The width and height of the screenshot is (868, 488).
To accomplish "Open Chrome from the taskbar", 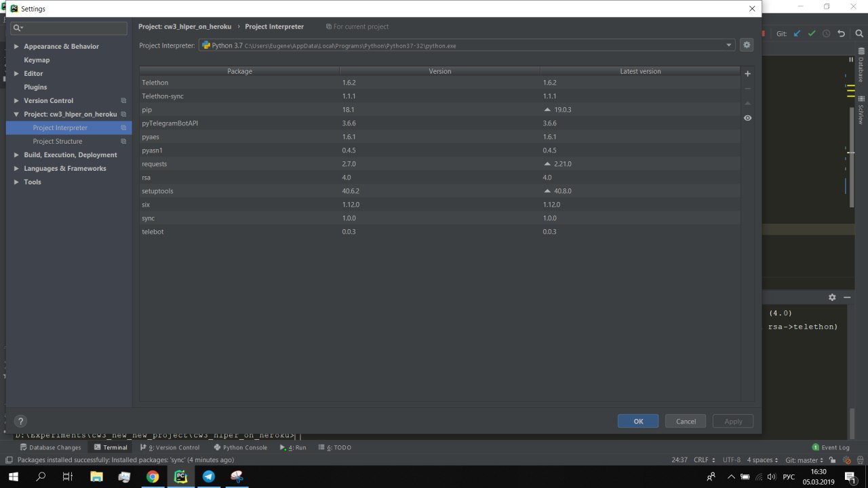I will 153,476.
